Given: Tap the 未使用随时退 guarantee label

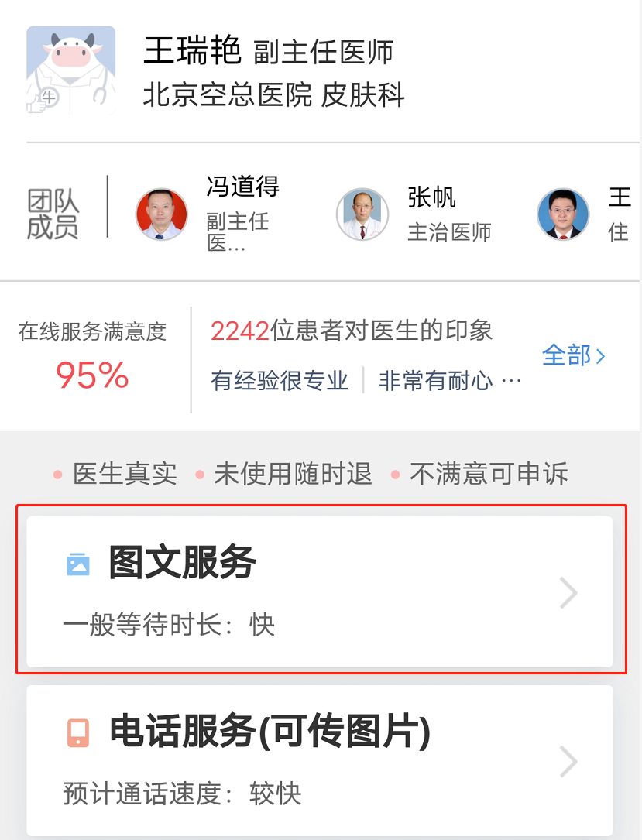Looking at the screenshot, I should coord(293,474).
